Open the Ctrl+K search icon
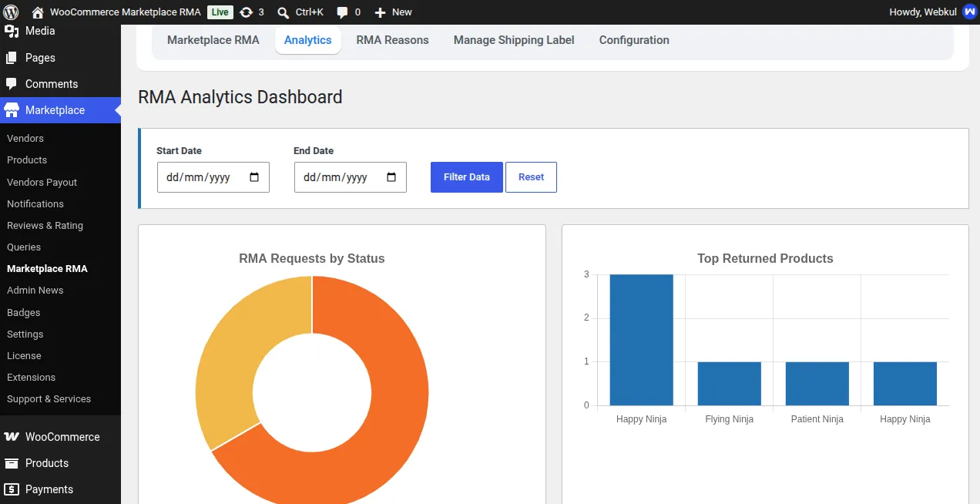980x504 pixels. tap(284, 12)
